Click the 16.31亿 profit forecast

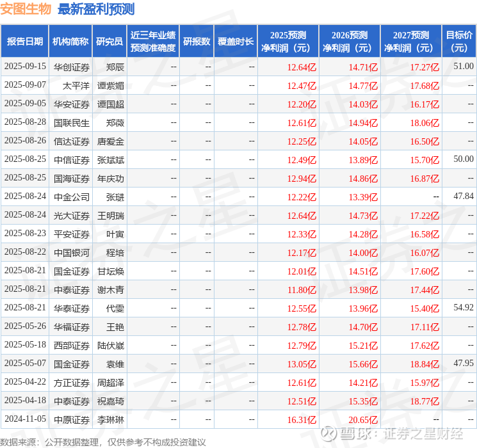click(302, 420)
